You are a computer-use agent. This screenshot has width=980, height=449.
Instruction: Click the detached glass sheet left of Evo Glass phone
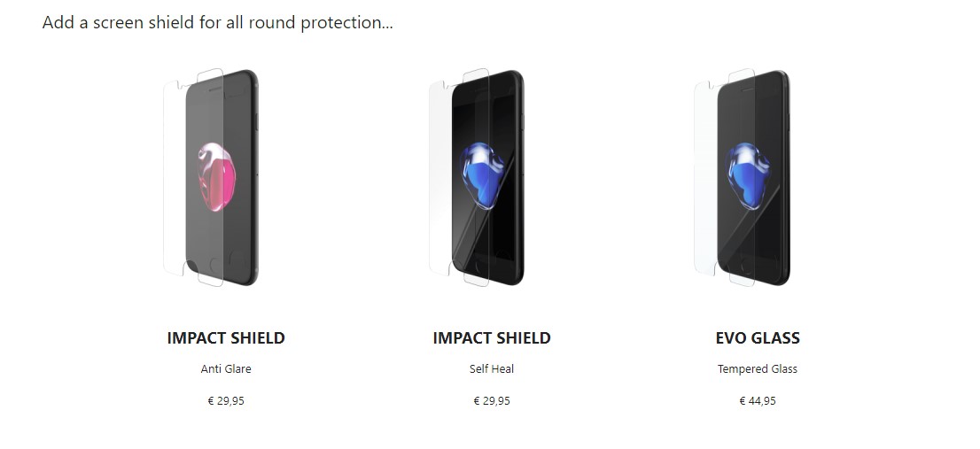pos(706,177)
